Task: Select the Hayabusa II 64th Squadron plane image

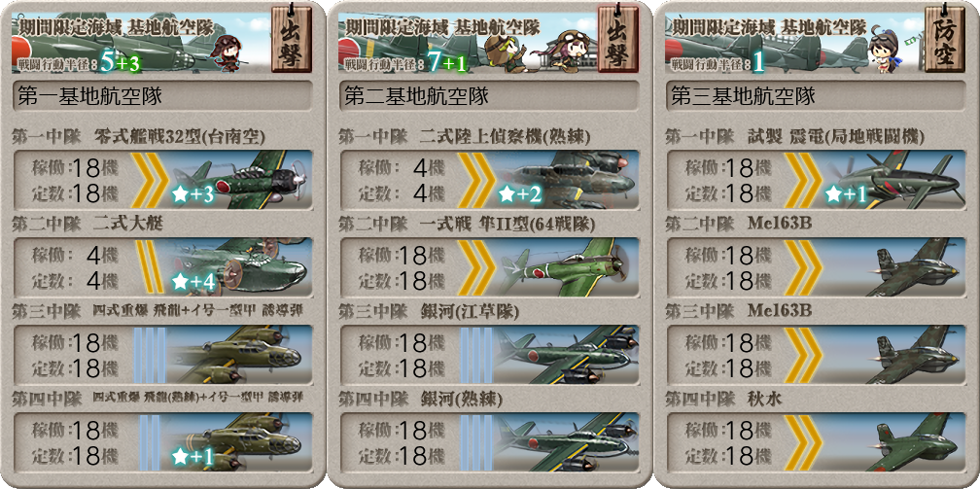Action: [x=568, y=267]
